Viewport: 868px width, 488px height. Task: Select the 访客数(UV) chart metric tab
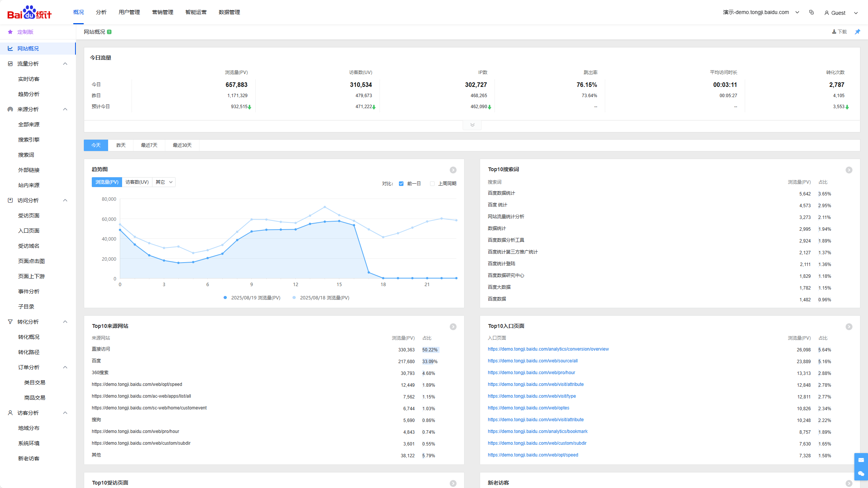click(137, 182)
